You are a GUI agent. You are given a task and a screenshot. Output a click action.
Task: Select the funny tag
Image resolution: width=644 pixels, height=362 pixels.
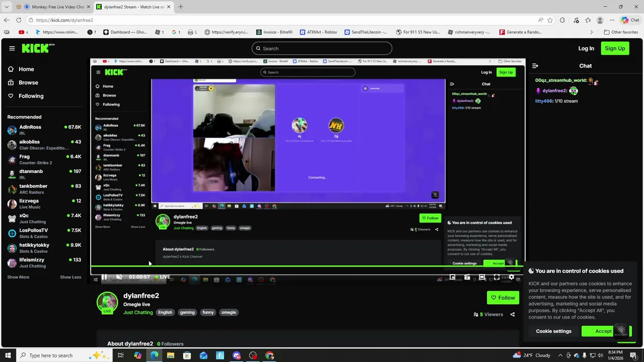(x=208, y=312)
